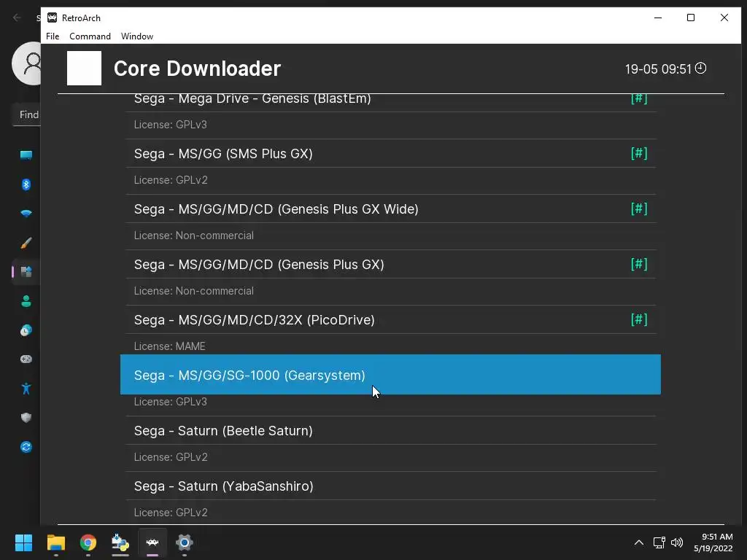This screenshot has height=560, width=747.
Task: Show hidden system tray icons
Action: 639,542
